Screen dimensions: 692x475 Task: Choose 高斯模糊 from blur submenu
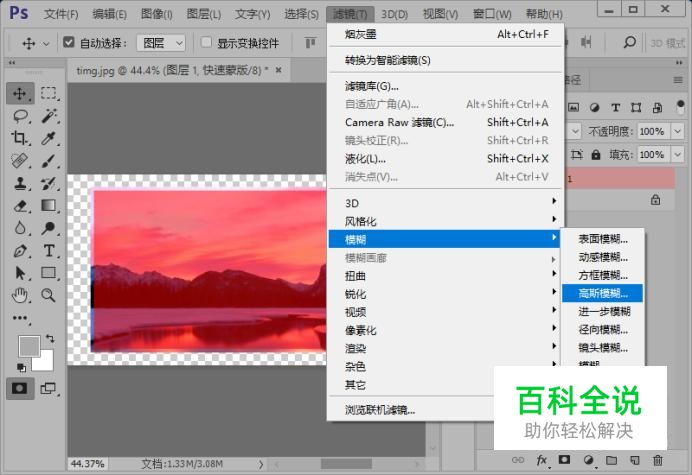click(x=602, y=293)
